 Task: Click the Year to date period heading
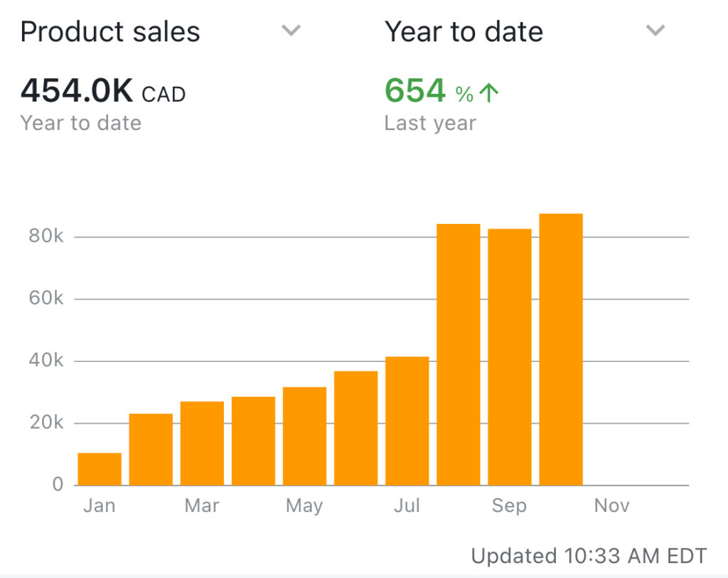[x=464, y=32]
